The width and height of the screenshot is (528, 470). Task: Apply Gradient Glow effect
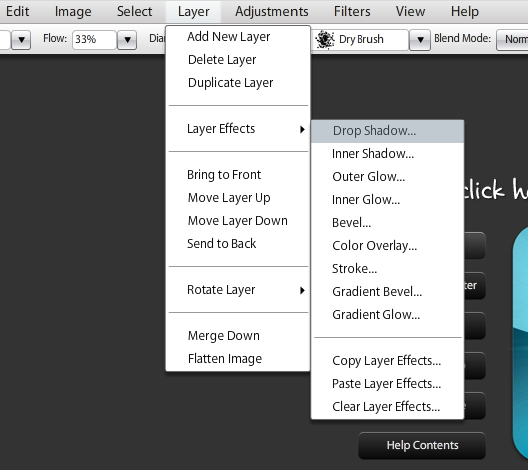[387, 314]
